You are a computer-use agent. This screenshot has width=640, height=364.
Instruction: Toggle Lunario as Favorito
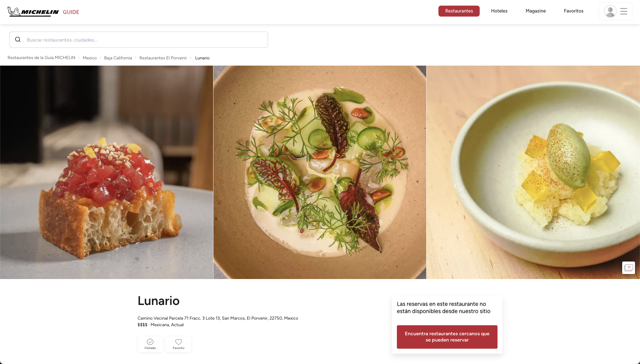(x=178, y=344)
